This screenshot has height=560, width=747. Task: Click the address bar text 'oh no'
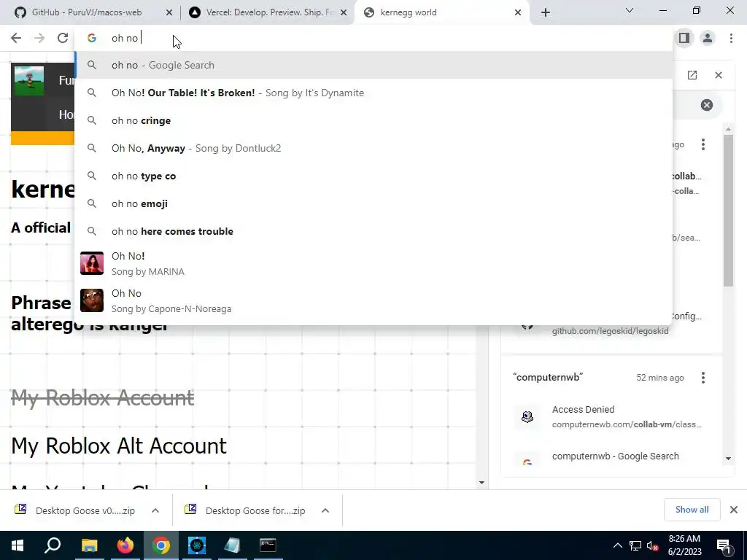pyautogui.click(x=124, y=38)
